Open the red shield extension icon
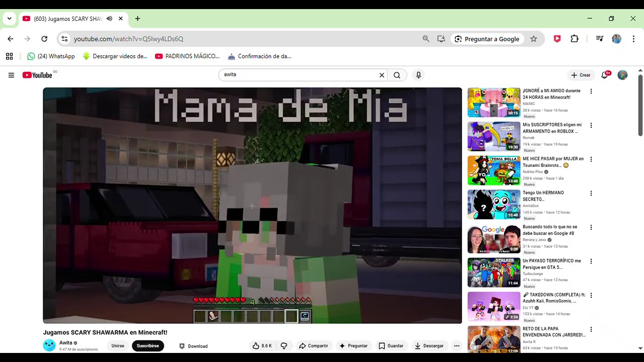Image resolution: width=644 pixels, height=362 pixels. 557,39
